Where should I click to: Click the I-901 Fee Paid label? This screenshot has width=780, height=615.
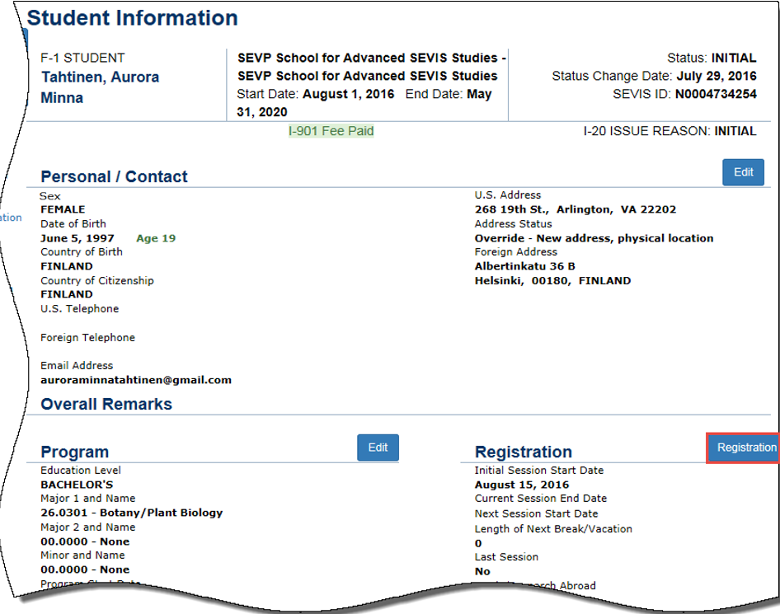(331, 131)
